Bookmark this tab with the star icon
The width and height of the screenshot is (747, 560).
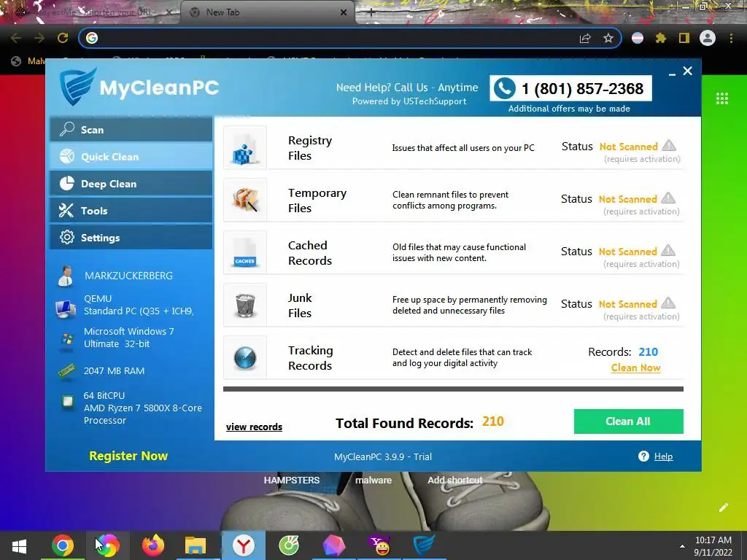click(608, 38)
